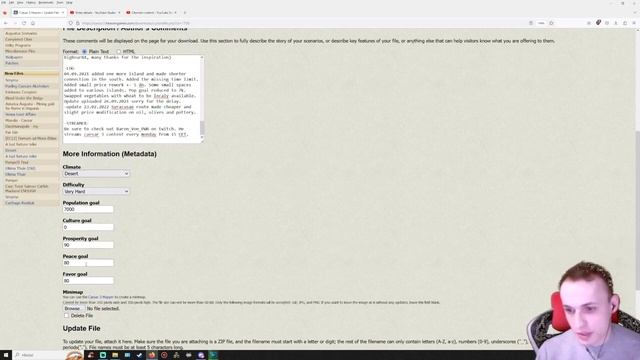Switch to the Video details YouTube Studio tab
Screen dimensions: 640x360
pos(95,13)
